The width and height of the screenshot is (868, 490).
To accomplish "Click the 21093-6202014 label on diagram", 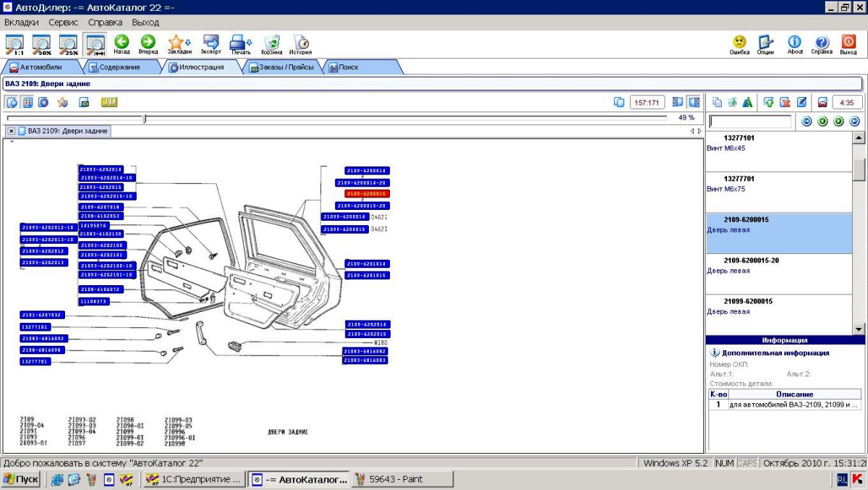I will point(101,169).
